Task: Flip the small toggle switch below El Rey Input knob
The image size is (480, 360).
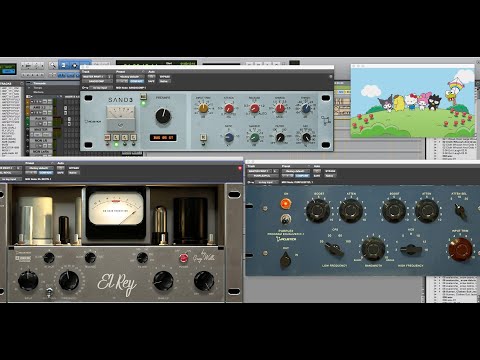Action: coord(49,292)
